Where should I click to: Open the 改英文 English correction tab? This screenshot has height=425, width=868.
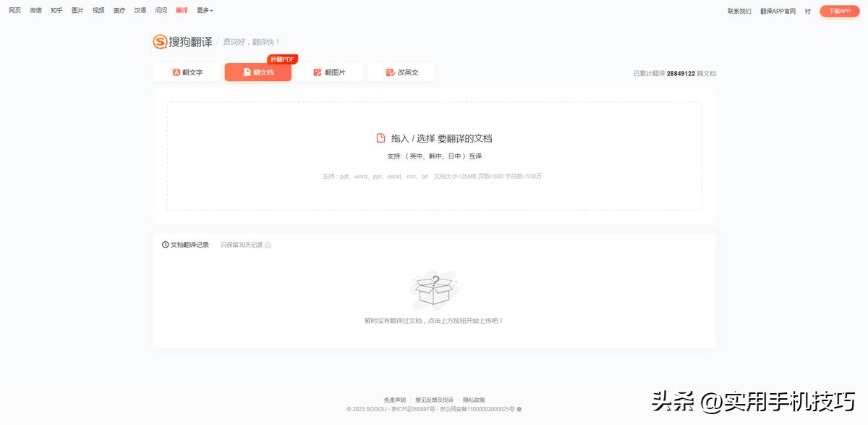(401, 72)
